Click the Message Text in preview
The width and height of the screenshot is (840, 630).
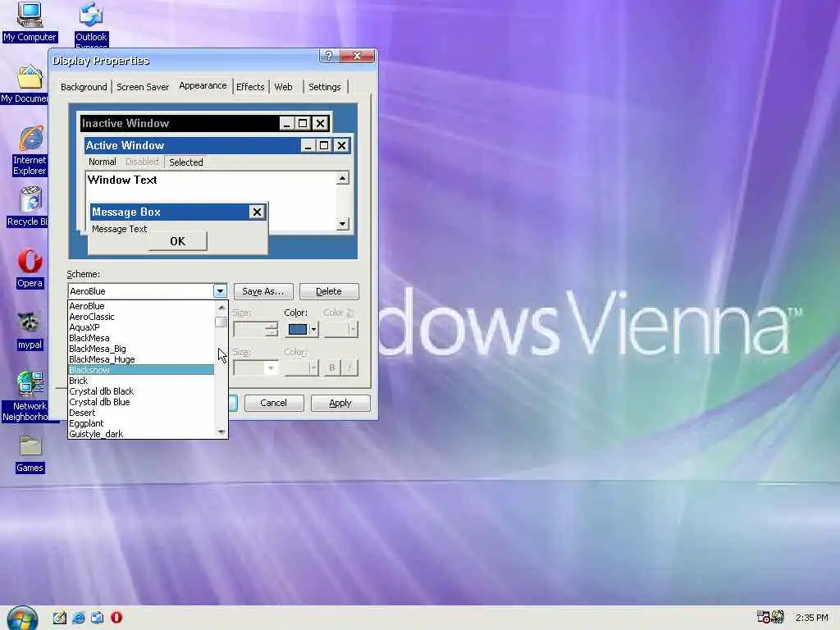click(120, 229)
